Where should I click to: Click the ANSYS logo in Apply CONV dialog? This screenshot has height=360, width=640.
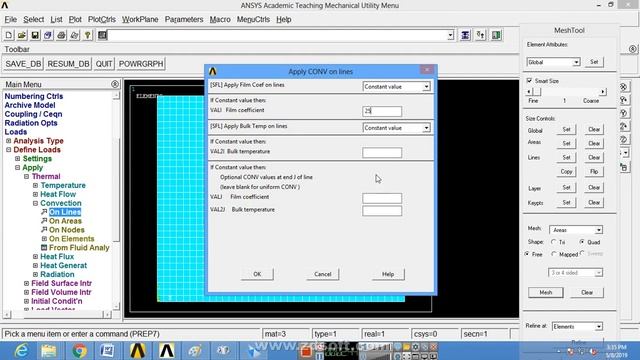[x=213, y=71]
